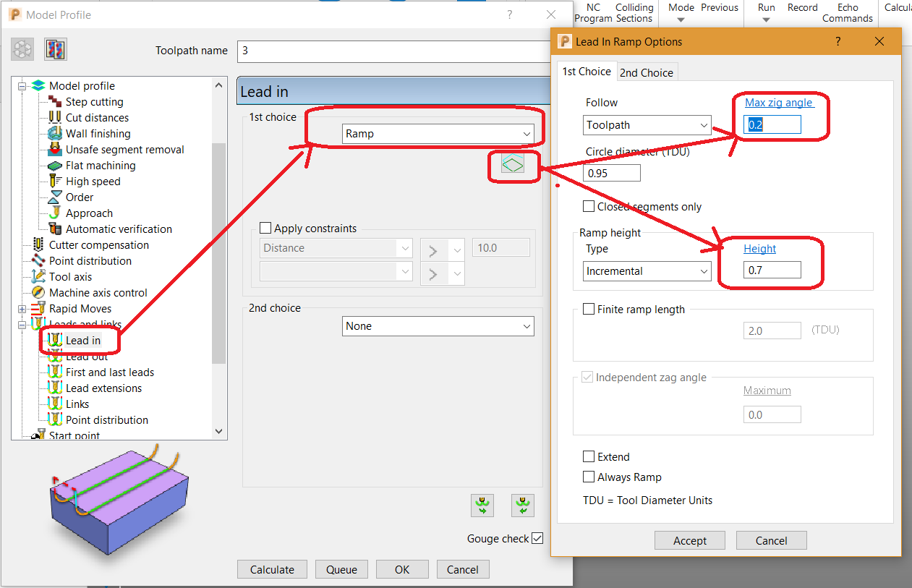Image resolution: width=912 pixels, height=588 pixels.
Task: Click the copy toolpath icon near Toolpath name
Action: [x=56, y=49]
